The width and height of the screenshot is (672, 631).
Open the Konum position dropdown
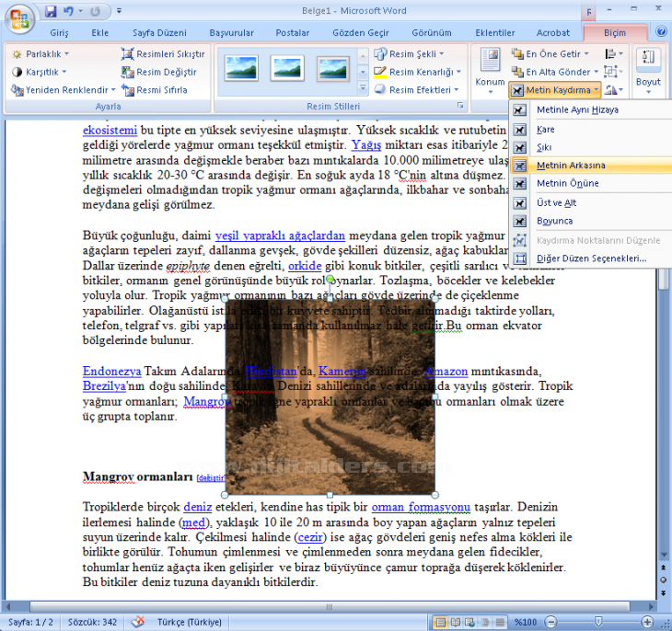(490, 71)
